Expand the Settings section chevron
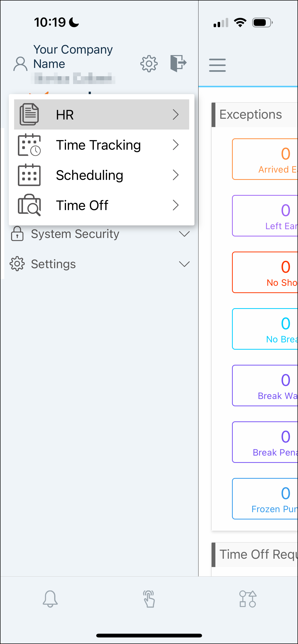This screenshot has width=298, height=644. [x=184, y=264]
